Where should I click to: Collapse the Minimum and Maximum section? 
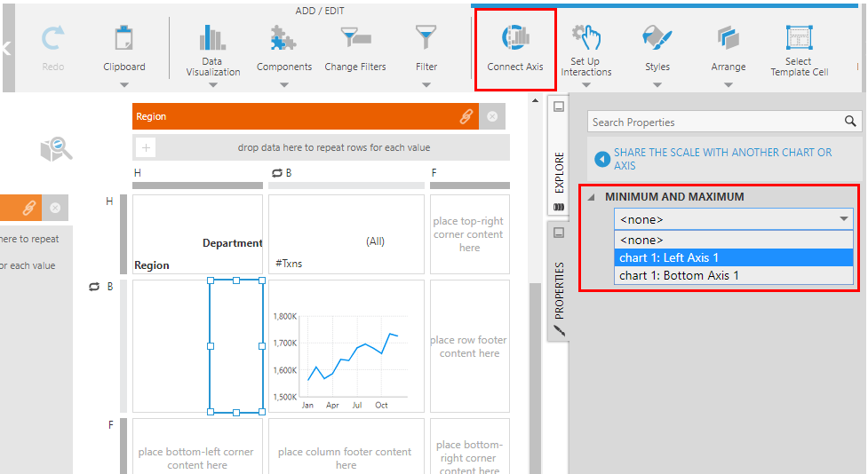click(x=593, y=197)
